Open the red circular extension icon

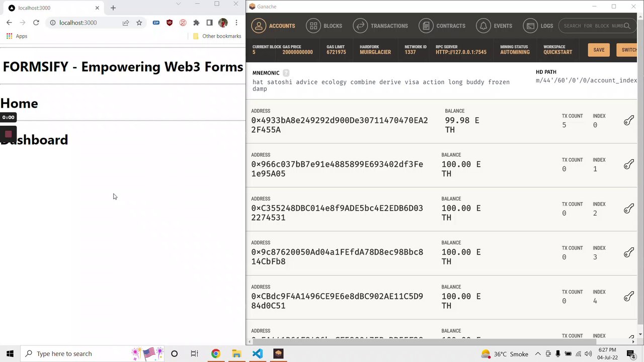click(x=183, y=23)
